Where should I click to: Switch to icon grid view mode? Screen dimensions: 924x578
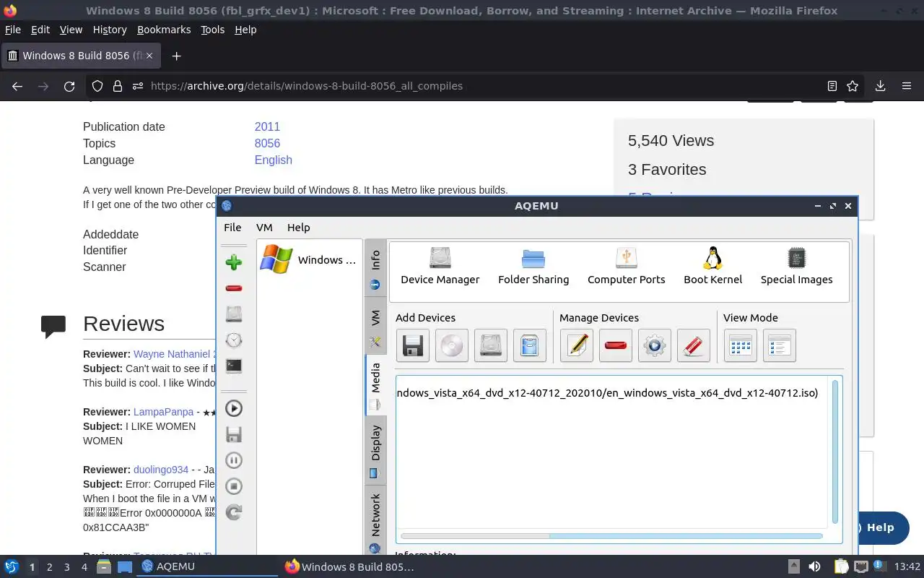(x=741, y=345)
